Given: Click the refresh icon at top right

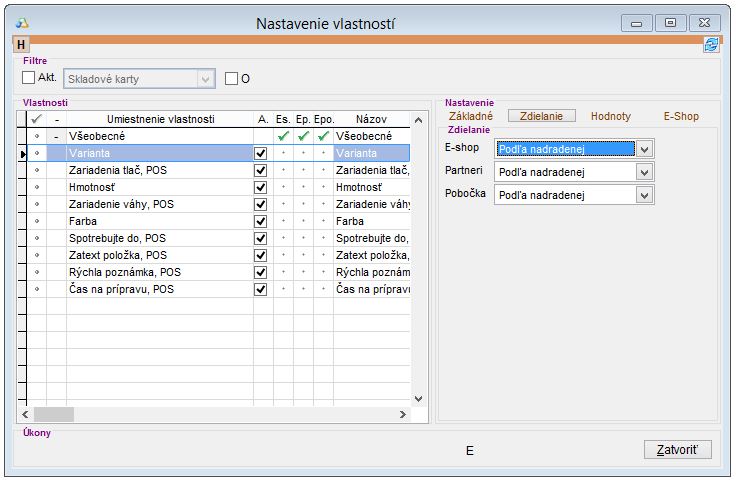Looking at the screenshot, I should [711, 44].
